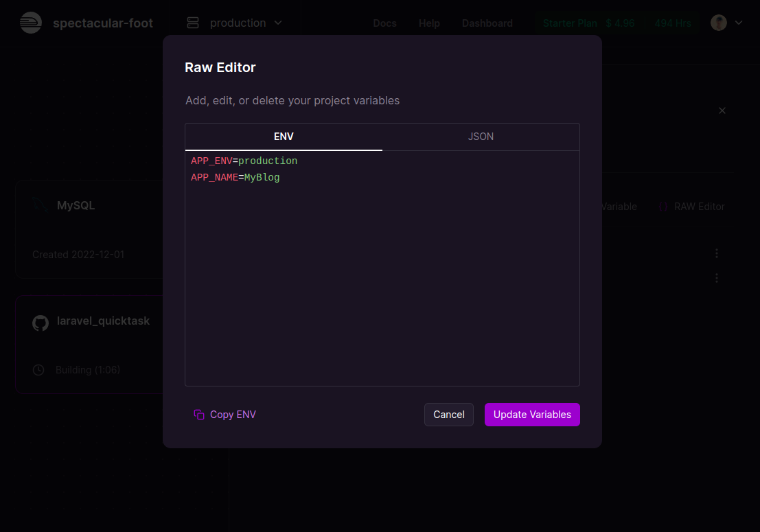Select the ENV tab

pos(284,137)
